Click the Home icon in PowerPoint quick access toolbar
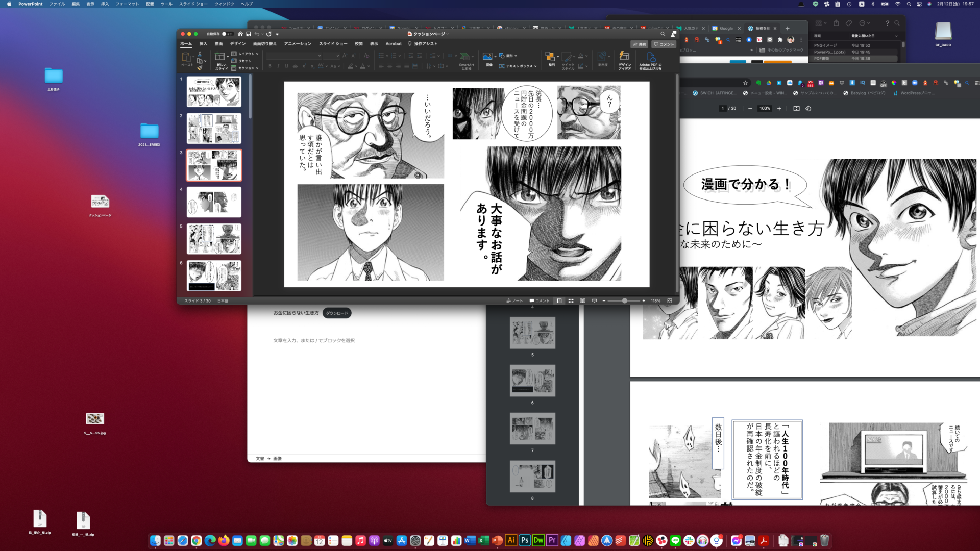Screen dimensions: 980x551 tap(240, 34)
